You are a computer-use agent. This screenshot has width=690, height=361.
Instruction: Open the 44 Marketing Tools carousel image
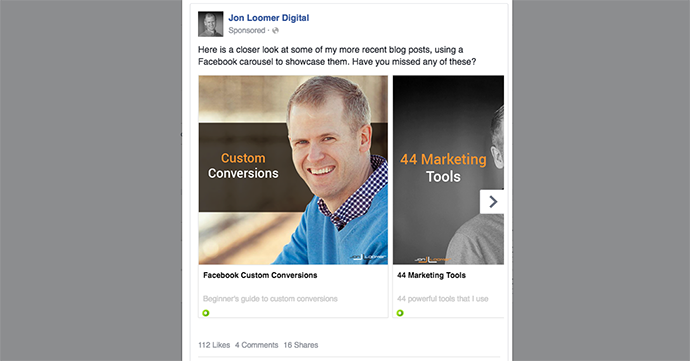pyautogui.click(x=448, y=170)
